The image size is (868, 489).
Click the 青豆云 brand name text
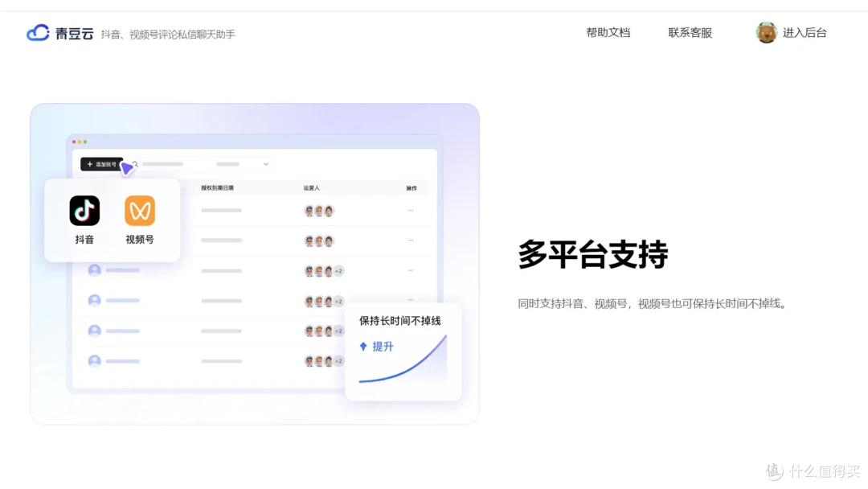coord(74,34)
